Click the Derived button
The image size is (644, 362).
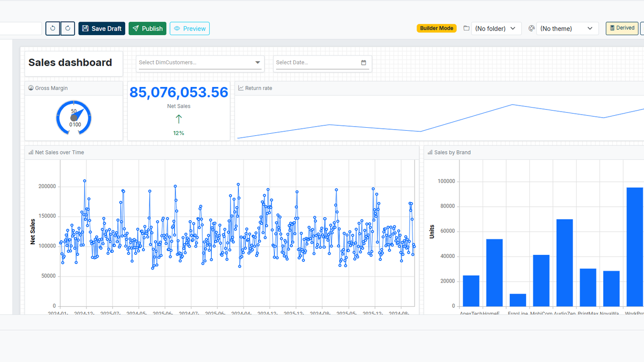pyautogui.click(x=622, y=28)
